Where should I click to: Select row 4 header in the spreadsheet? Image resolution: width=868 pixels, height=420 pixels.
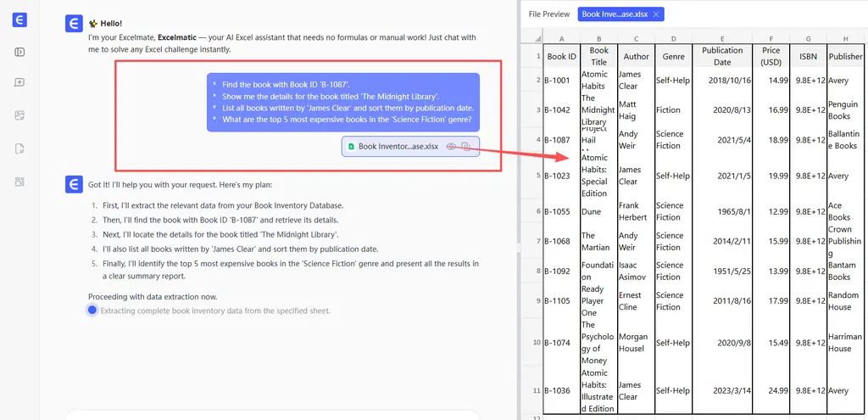(x=537, y=140)
